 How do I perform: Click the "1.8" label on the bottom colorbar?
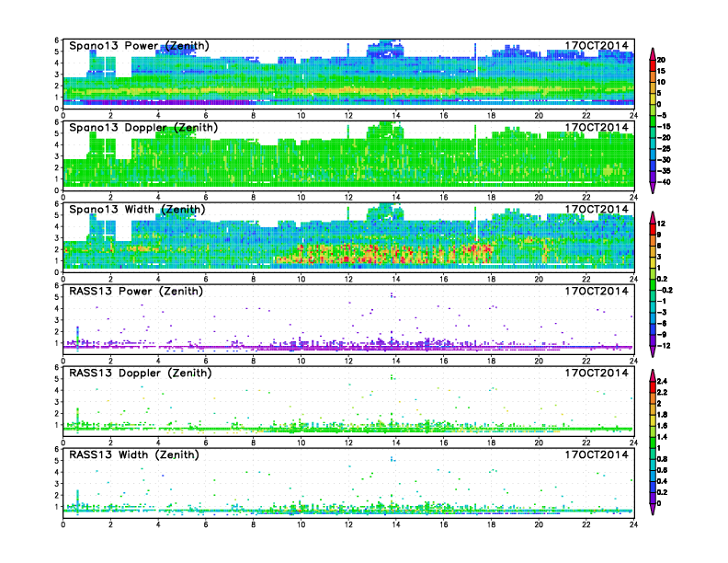[x=662, y=415]
